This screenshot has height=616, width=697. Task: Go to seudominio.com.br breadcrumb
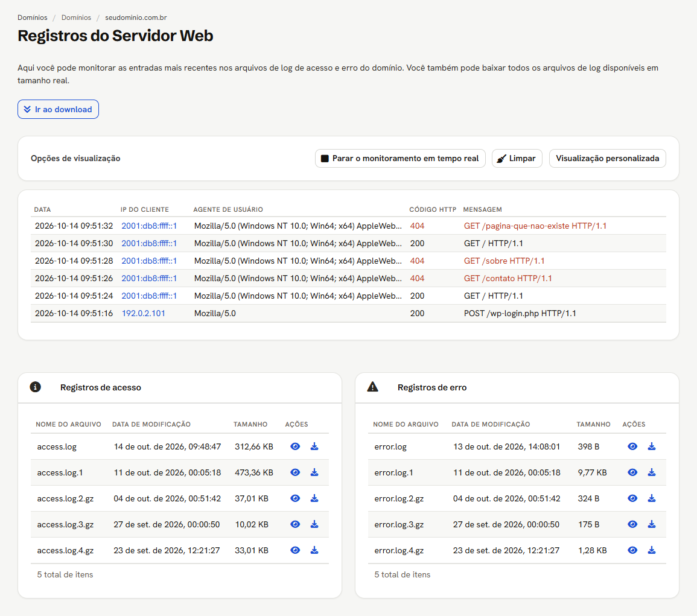(x=136, y=17)
